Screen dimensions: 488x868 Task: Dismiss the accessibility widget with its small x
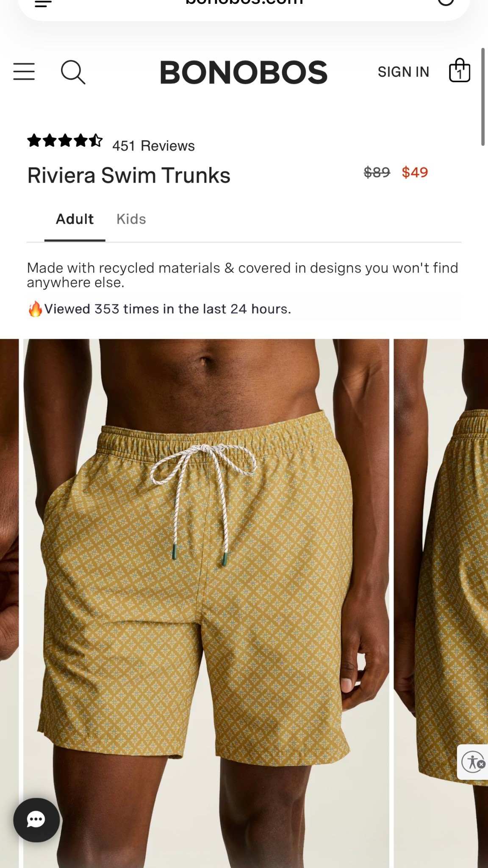pyautogui.click(x=482, y=764)
